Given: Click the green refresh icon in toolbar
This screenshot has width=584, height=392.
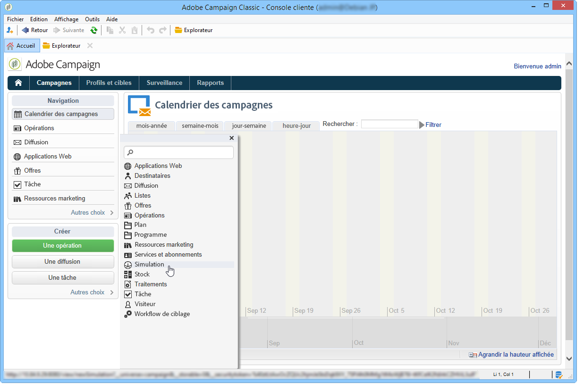Looking at the screenshot, I should pos(94,30).
